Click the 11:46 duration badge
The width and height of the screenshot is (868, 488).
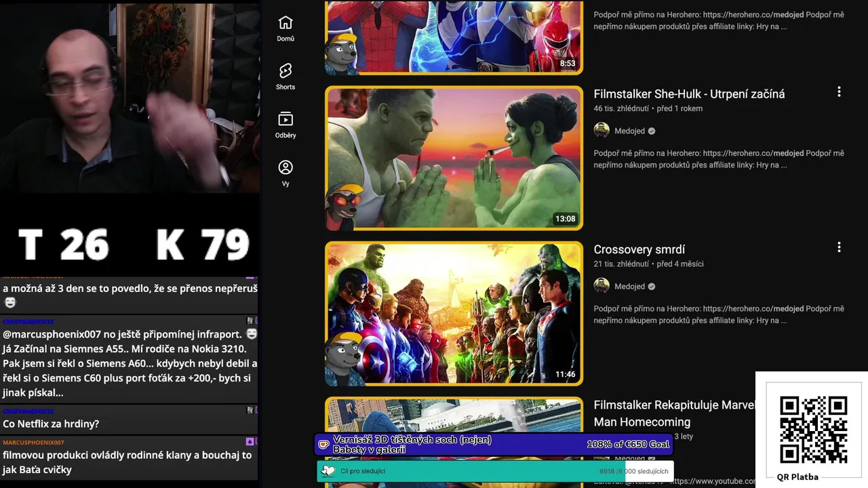pyautogui.click(x=565, y=374)
